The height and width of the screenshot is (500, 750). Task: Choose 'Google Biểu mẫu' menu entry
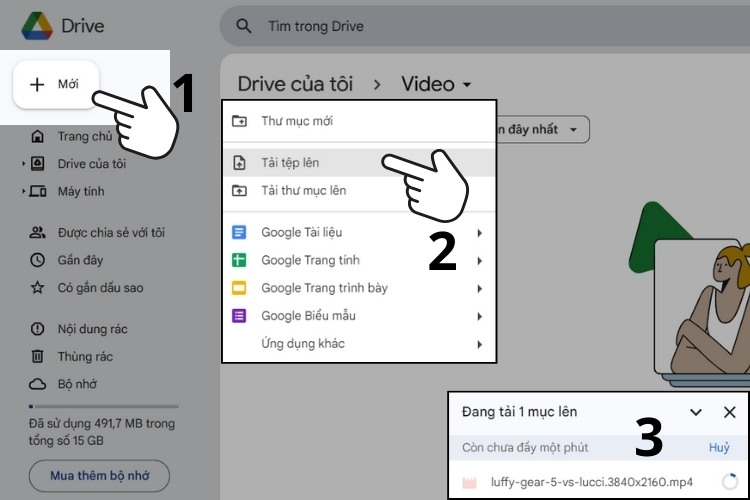[x=359, y=316]
